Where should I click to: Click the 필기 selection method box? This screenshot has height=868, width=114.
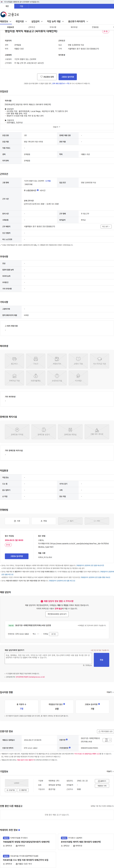click(70, 521)
